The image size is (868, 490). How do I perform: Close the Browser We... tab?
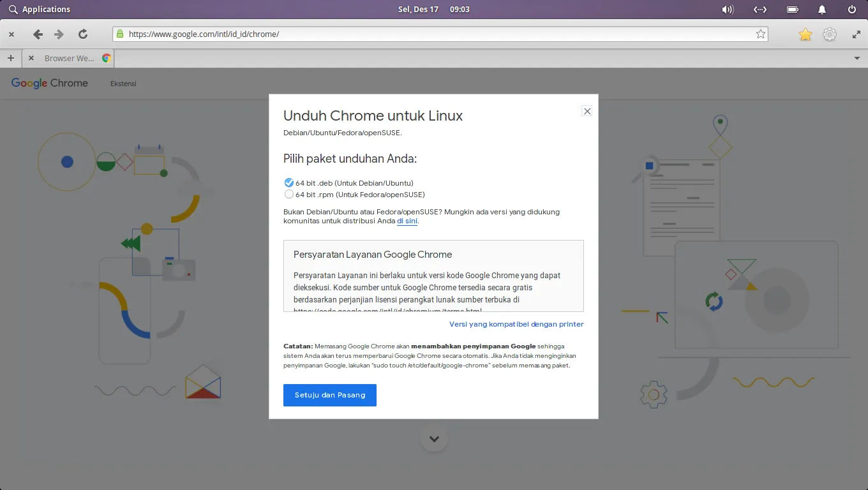click(31, 58)
